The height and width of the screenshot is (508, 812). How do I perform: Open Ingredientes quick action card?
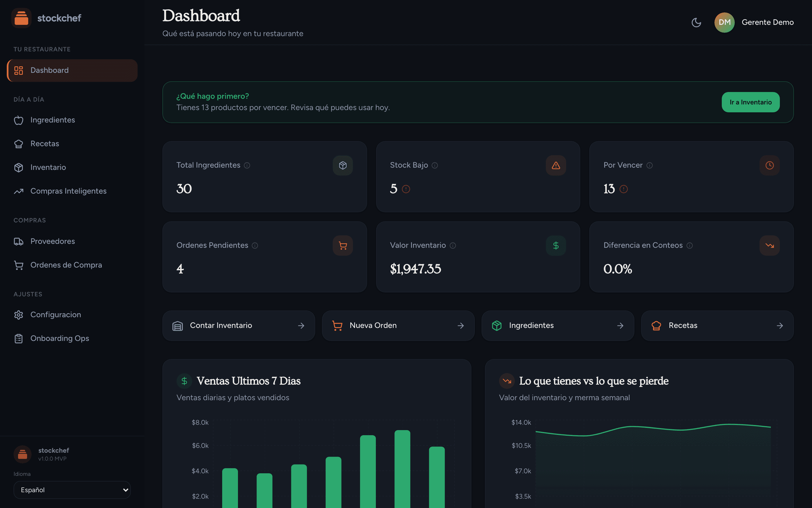pos(558,326)
